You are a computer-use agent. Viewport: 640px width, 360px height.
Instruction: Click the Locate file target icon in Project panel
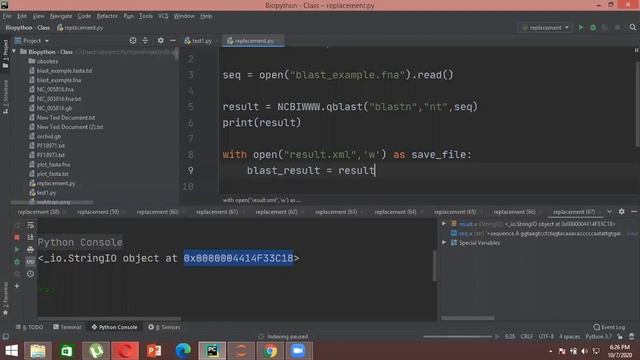click(133, 40)
